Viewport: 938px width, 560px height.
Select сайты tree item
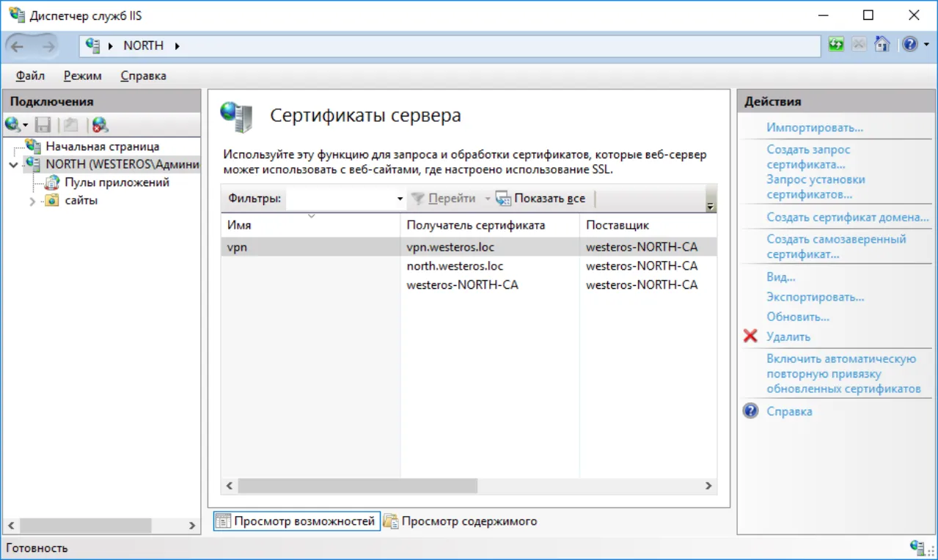pos(81,201)
